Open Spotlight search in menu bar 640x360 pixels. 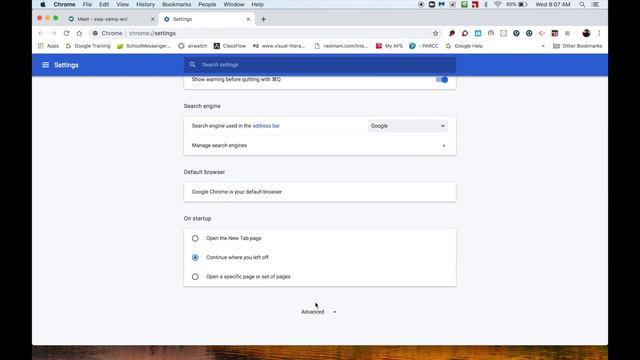(582, 4)
